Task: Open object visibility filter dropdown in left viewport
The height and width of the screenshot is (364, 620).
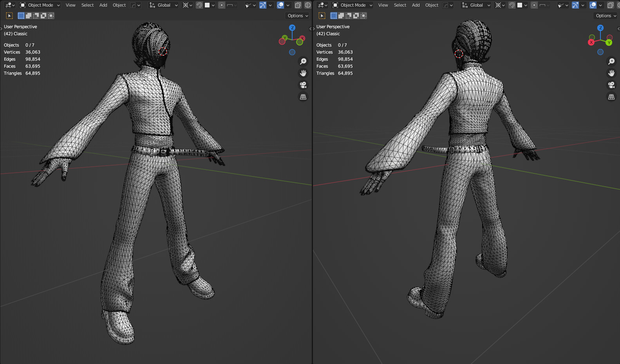Action: 250,5
